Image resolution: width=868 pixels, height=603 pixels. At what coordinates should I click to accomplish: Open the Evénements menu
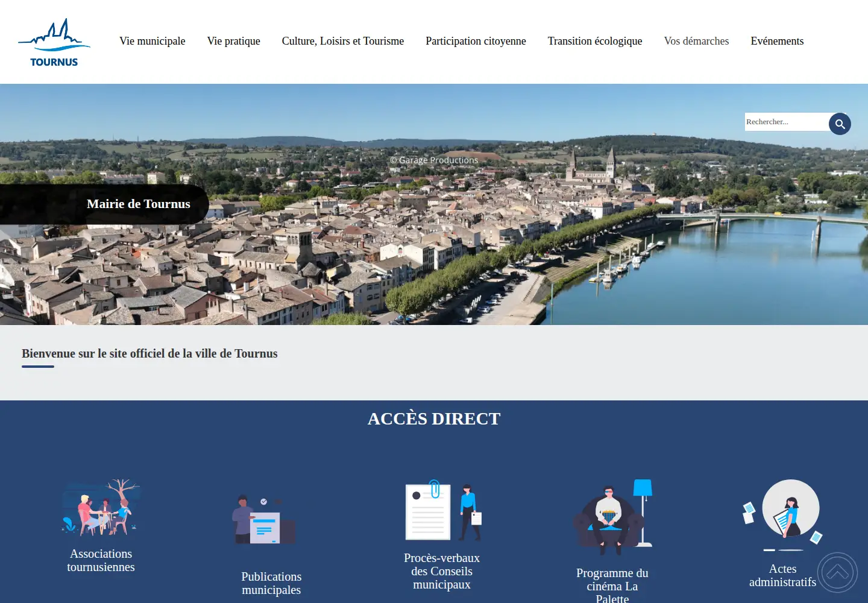click(x=777, y=41)
